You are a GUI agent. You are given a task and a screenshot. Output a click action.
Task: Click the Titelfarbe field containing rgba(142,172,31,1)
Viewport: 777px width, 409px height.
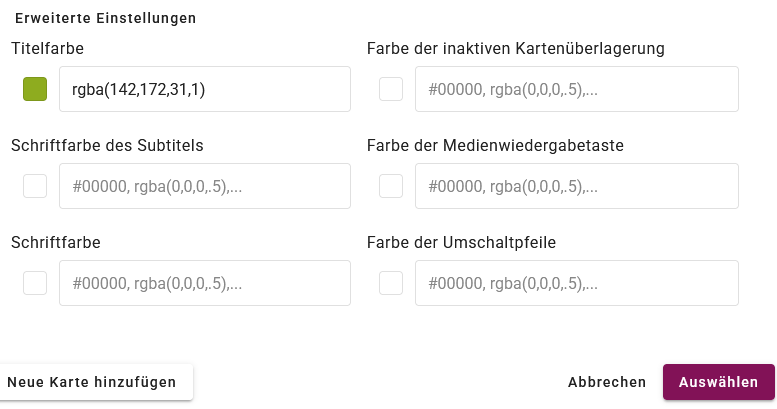point(205,89)
